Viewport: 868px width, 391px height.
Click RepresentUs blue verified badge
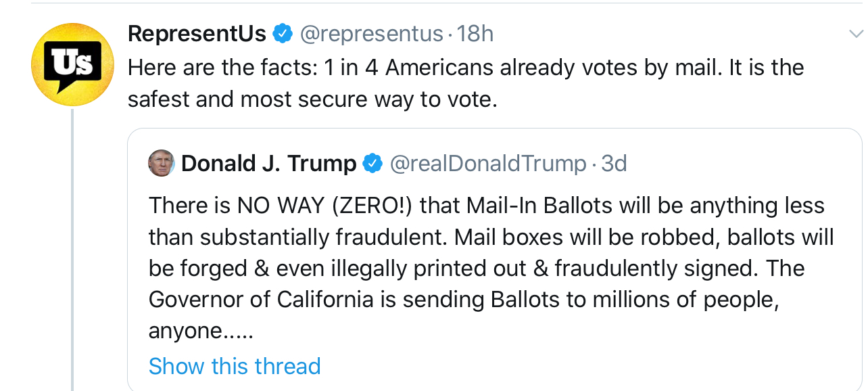pyautogui.click(x=282, y=33)
